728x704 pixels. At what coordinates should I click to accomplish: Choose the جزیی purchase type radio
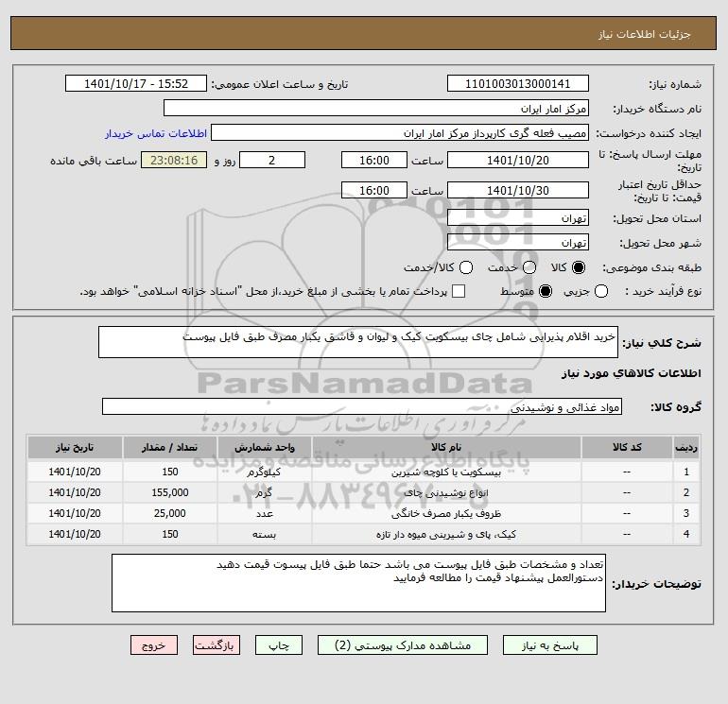(x=601, y=291)
